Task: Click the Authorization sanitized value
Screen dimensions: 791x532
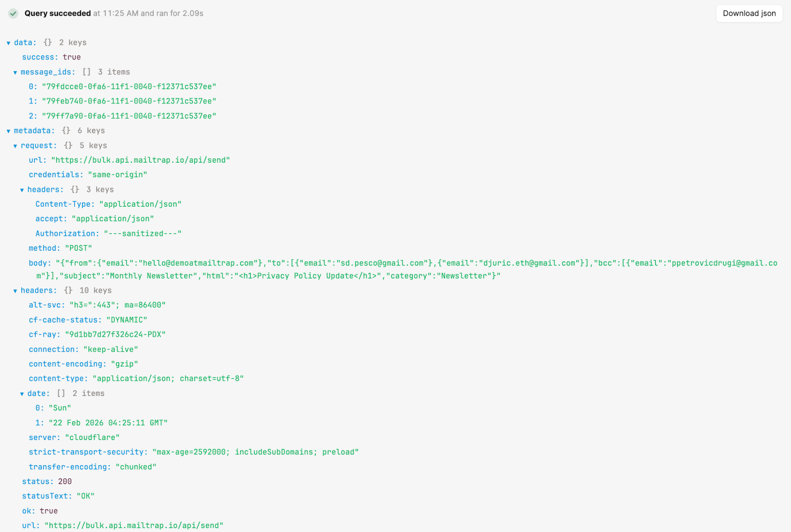Action: tap(142, 233)
